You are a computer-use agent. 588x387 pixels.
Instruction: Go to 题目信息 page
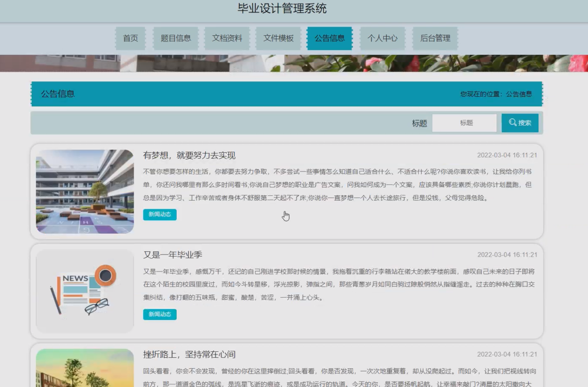pos(176,38)
